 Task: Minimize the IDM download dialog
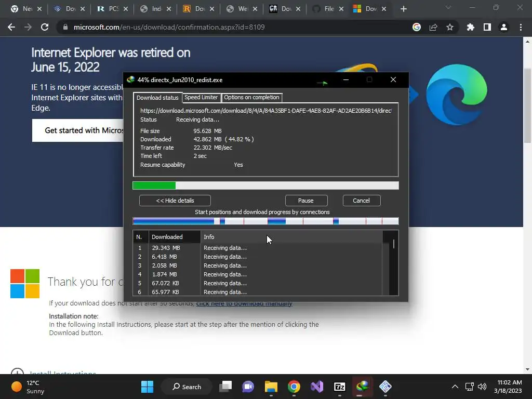(x=345, y=79)
